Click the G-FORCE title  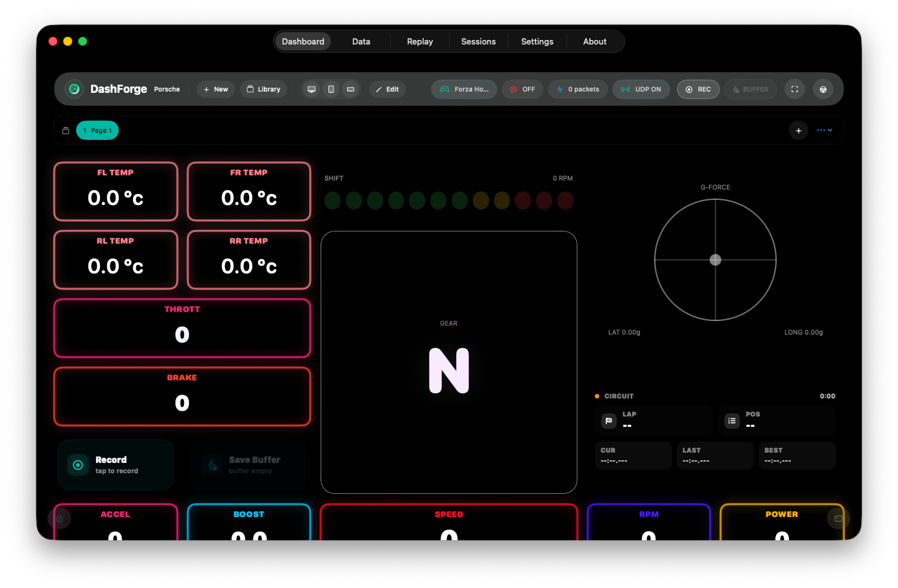coord(715,187)
